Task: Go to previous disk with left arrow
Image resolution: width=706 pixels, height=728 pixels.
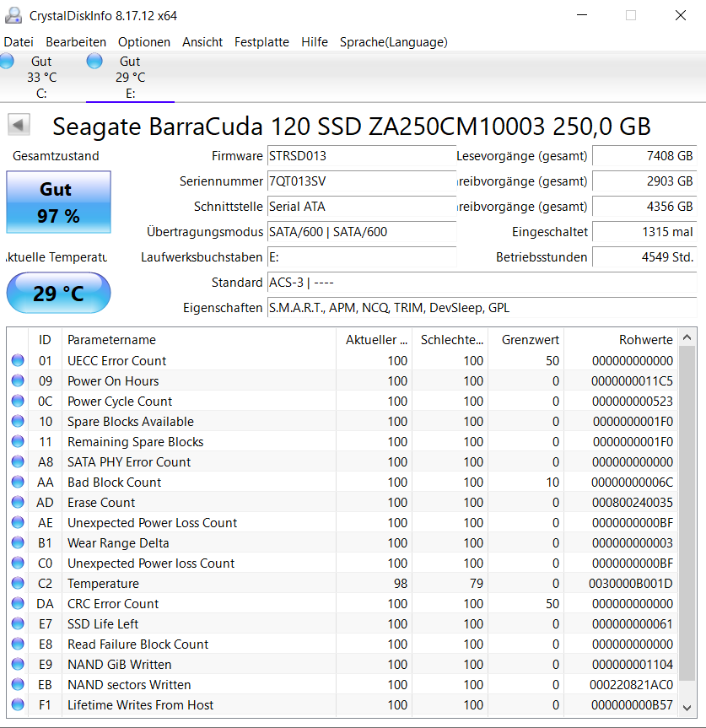Action: (19, 125)
